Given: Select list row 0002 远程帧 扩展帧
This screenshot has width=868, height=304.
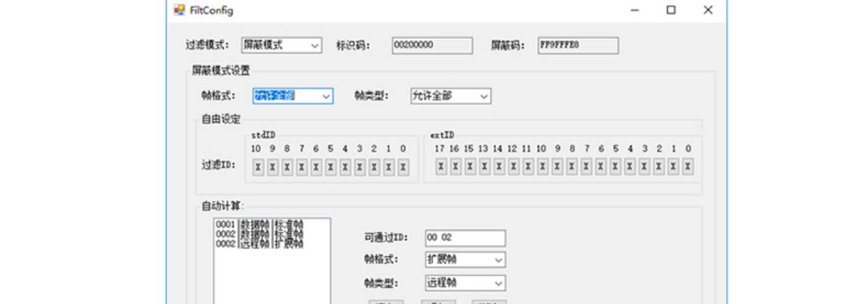Looking at the screenshot, I should click(x=272, y=244).
